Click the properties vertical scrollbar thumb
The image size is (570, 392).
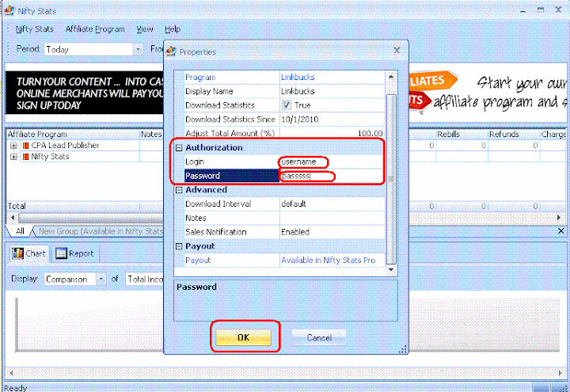click(x=391, y=179)
